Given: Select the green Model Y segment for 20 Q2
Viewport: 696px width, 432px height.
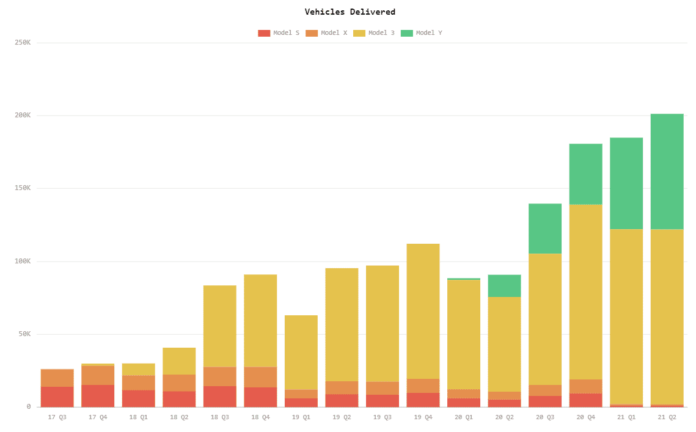Looking at the screenshot, I should pos(504,286).
